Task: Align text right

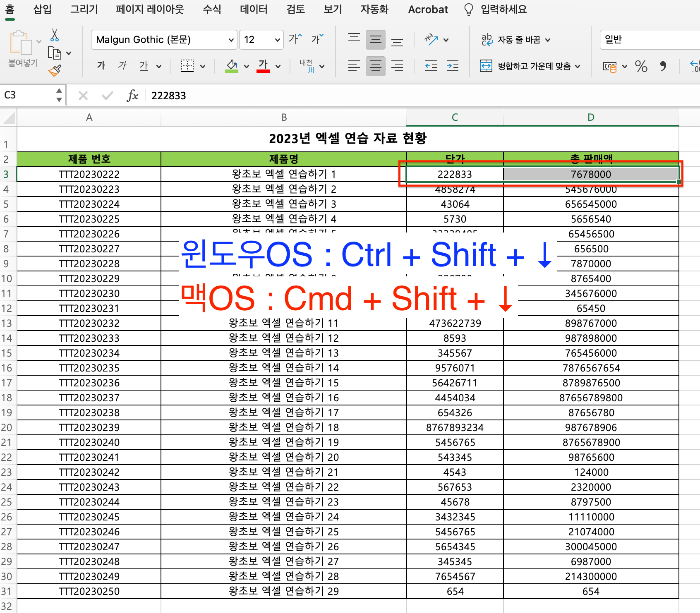Action: coord(397,66)
